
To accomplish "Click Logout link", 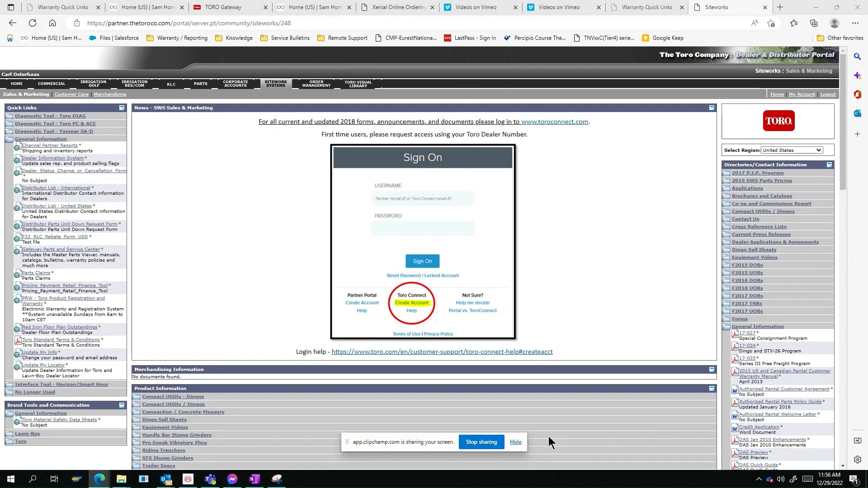I will pyautogui.click(x=828, y=94).
